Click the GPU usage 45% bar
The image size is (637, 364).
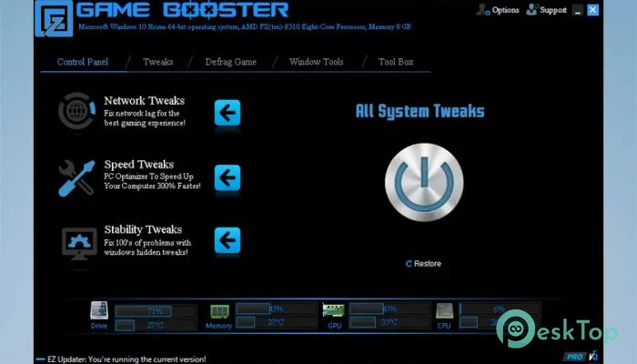click(389, 308)
